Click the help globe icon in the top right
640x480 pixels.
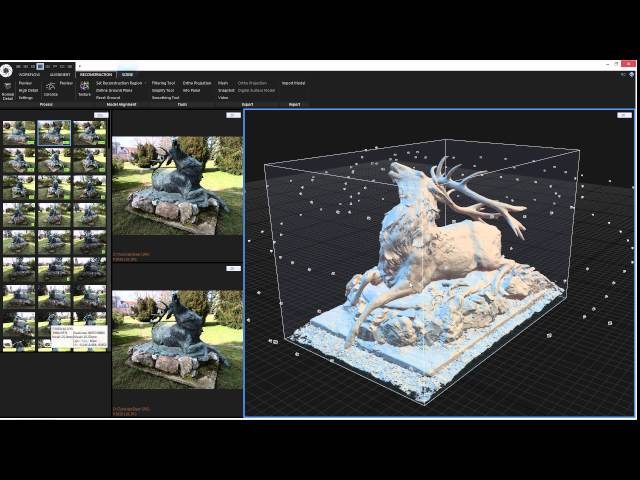click(631, 75)
